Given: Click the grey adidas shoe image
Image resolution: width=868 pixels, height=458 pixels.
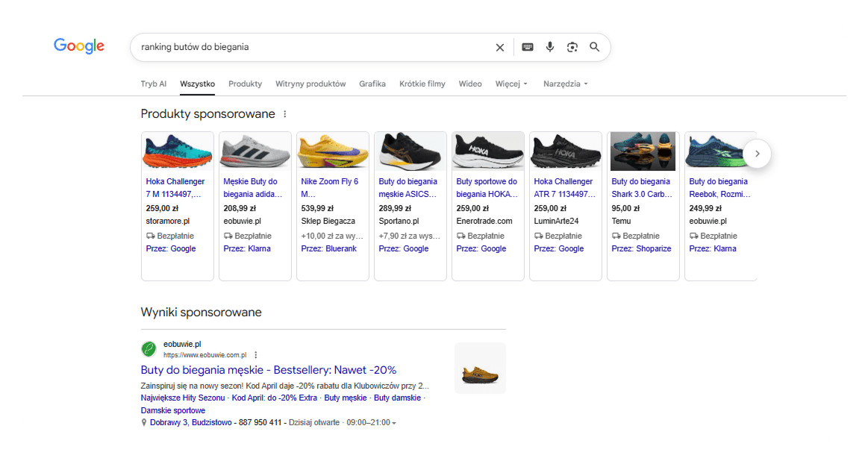Looking at the screenshot, I should point(255,151).
